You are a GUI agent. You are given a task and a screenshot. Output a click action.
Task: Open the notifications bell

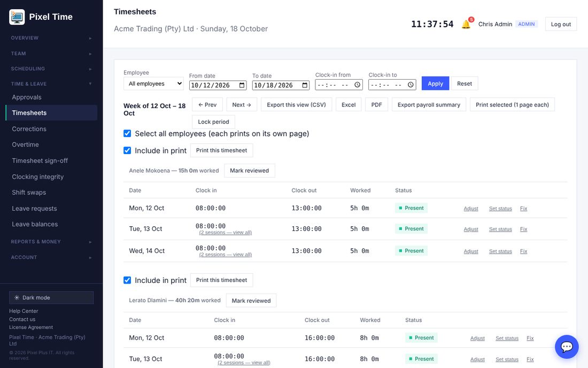pyautogui.click(x=466, y=25)
